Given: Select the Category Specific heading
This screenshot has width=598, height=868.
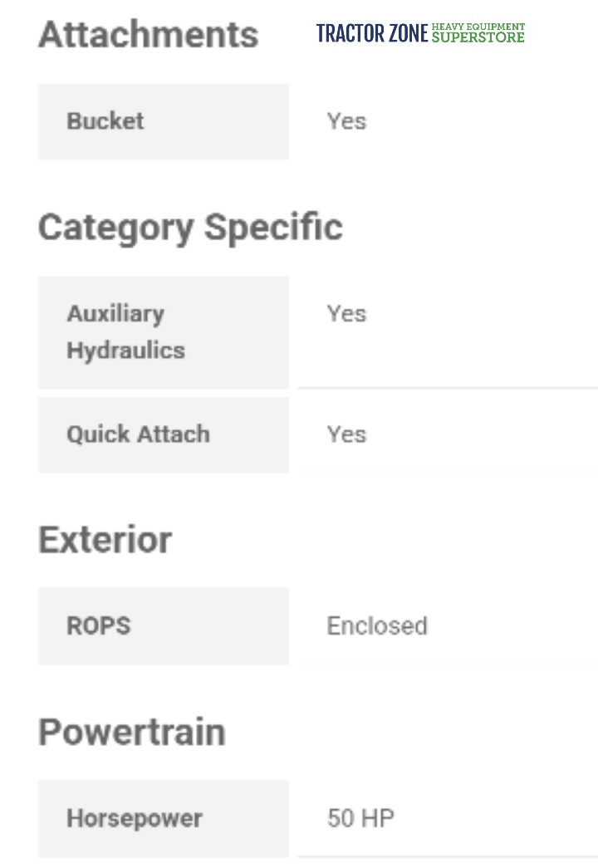Looking at the screenshot, I should [190, 228].
